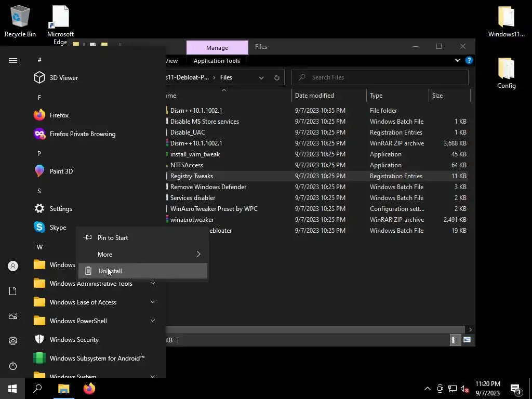
Task: Sort files by Type column
Action: [397, 96]
